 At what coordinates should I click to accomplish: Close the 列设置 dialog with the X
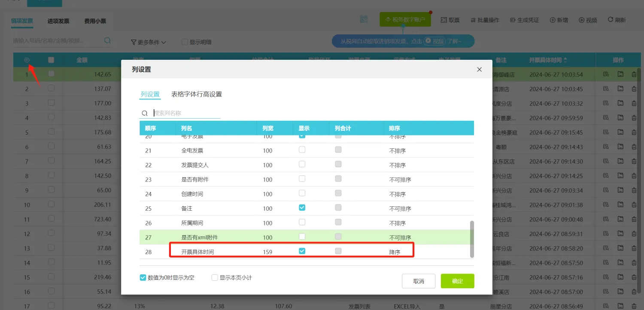[480, 70]
